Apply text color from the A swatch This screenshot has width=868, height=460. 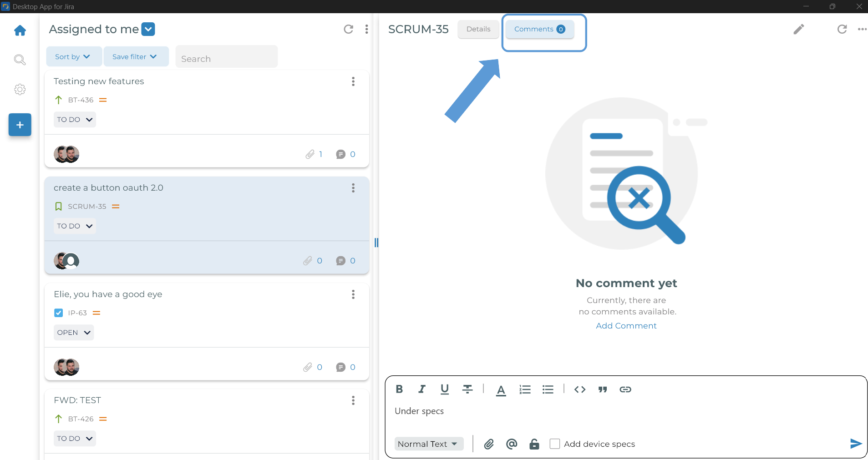coord(501,390)
